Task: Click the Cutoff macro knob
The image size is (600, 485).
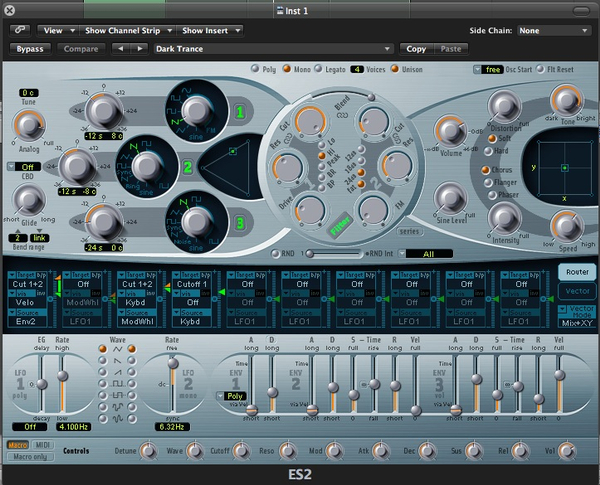Action: coord(241,451)
